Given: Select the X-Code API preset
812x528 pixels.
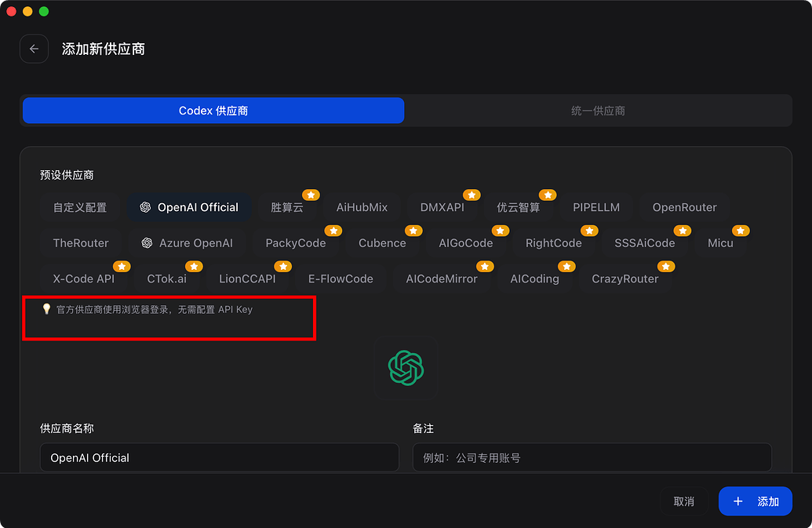Looking at the screenshot, I should click(x=84, y=279).
